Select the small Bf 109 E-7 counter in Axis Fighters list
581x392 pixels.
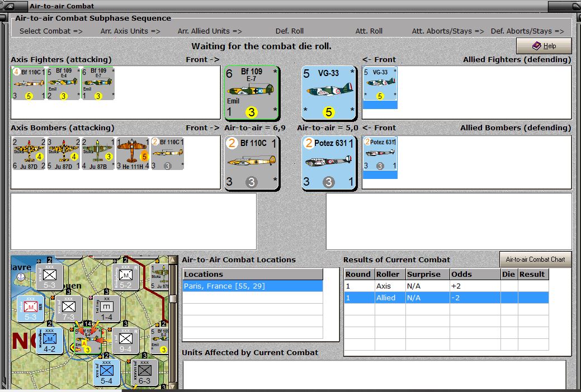(98, 84)
